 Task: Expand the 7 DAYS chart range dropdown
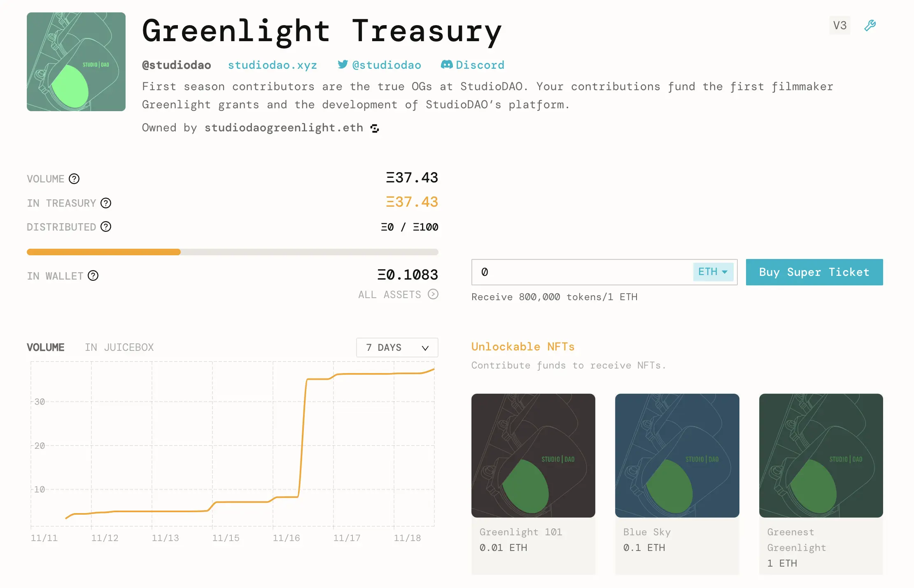[397, 347]
